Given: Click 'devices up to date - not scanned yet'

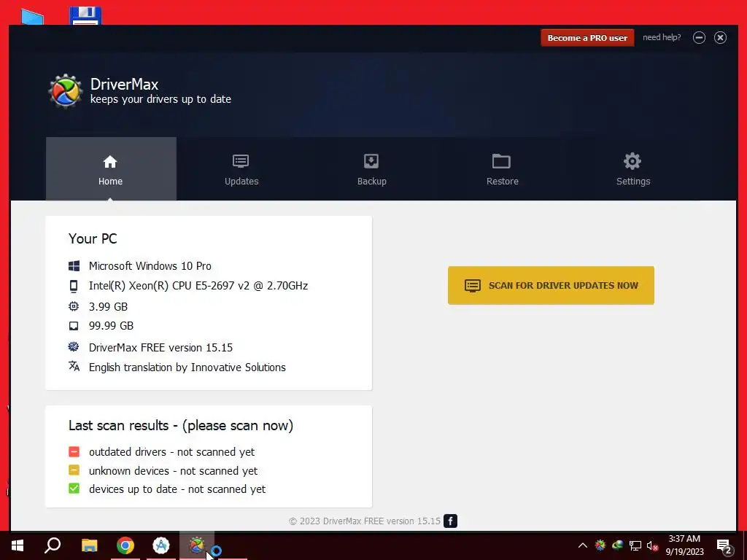Looking at the screenshot, I should click(177, 489).
